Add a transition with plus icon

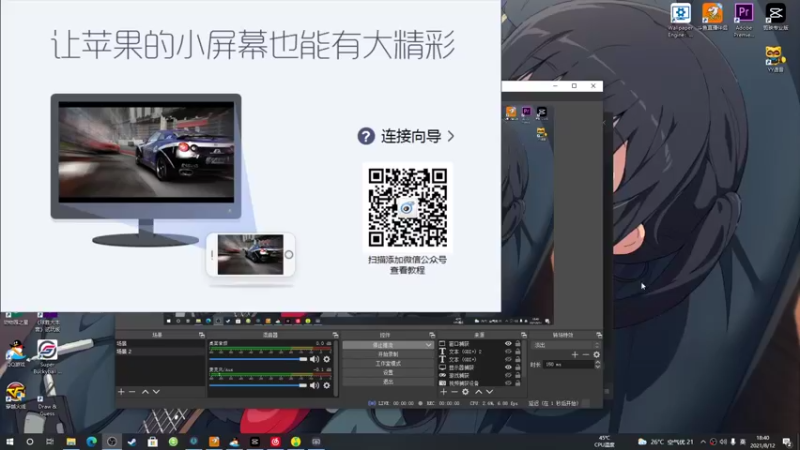tap(575, 355)
